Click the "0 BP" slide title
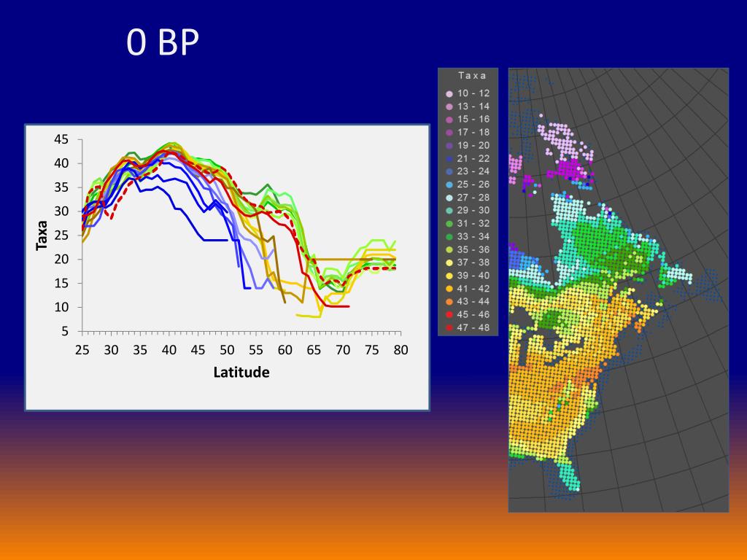The height and width of the screenshot is (560, 747). pos(162,44)
